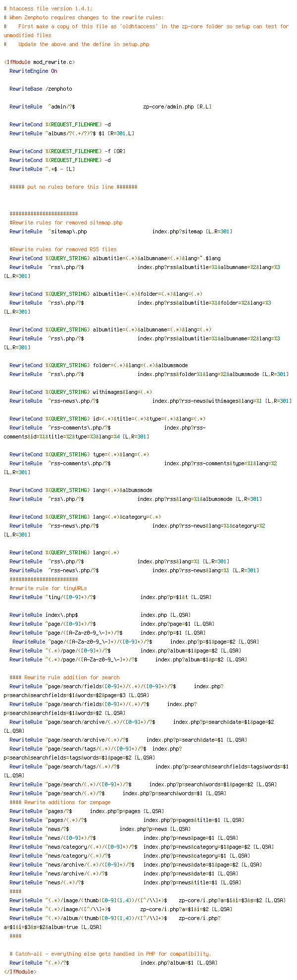Screen dimensions: 297x980
Task: Click RewriteCond 'withimages&lang=(.*)' line
Action: click(x=81, y=392)
